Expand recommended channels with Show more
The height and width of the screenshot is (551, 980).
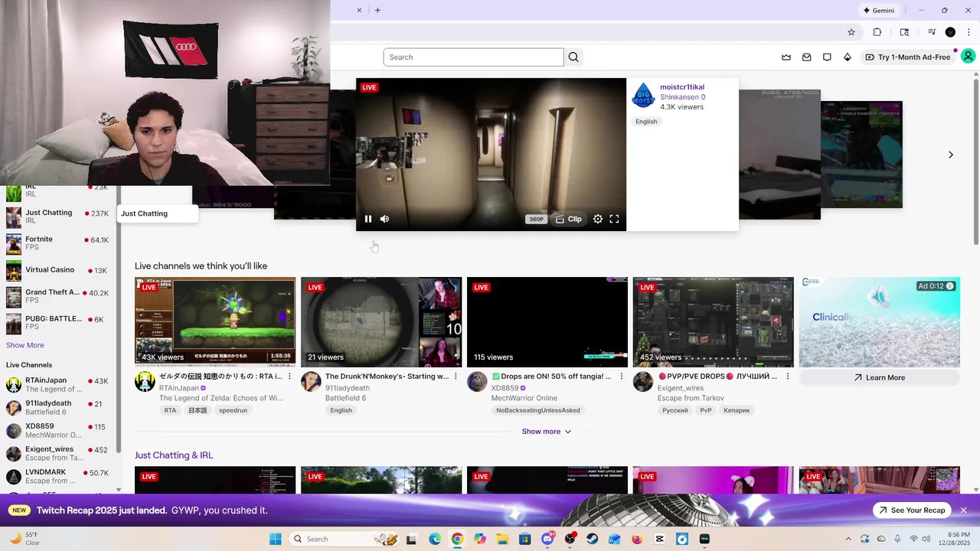click(x=547, y=432)
